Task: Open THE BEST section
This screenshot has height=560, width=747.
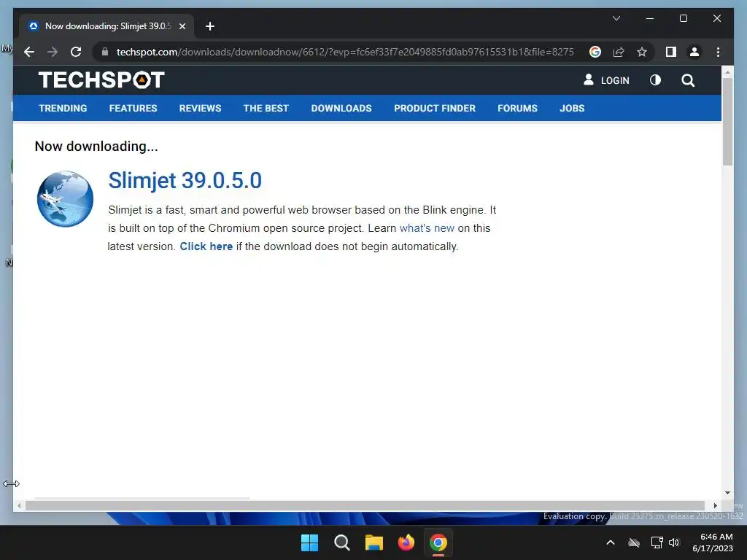Action: tap(266, 108)
